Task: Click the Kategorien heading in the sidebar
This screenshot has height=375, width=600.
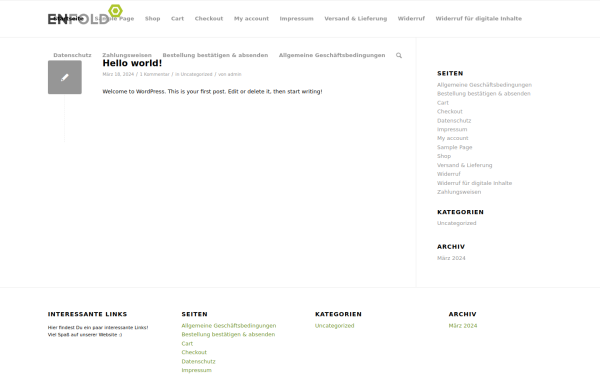Action: point(460,212)
